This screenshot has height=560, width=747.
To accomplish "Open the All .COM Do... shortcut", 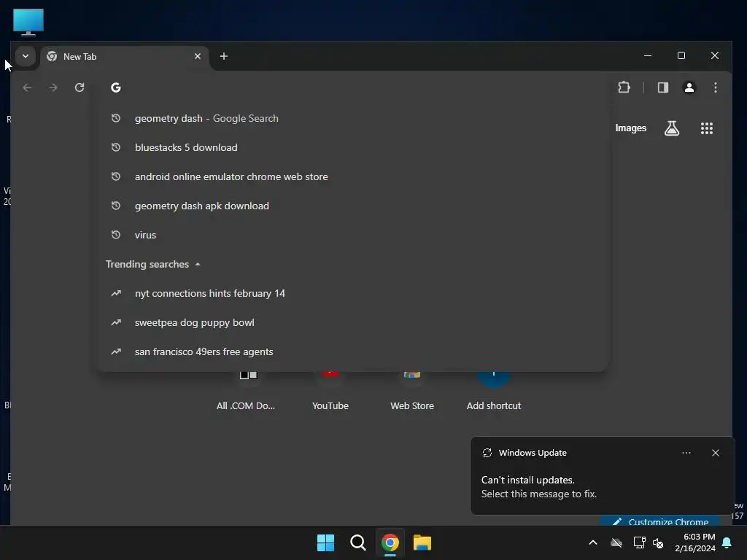I will [246, 391].
